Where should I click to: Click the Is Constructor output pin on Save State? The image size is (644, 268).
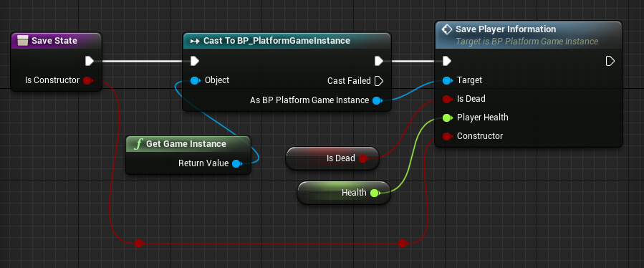pos(87,80)
